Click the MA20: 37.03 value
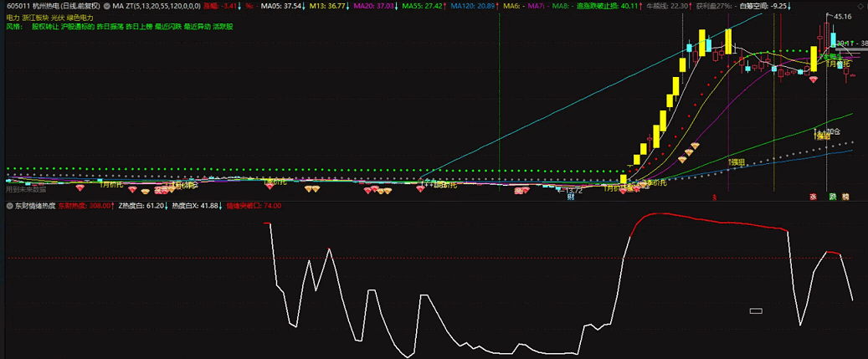 pyautogui.click(x=373, y=7)
